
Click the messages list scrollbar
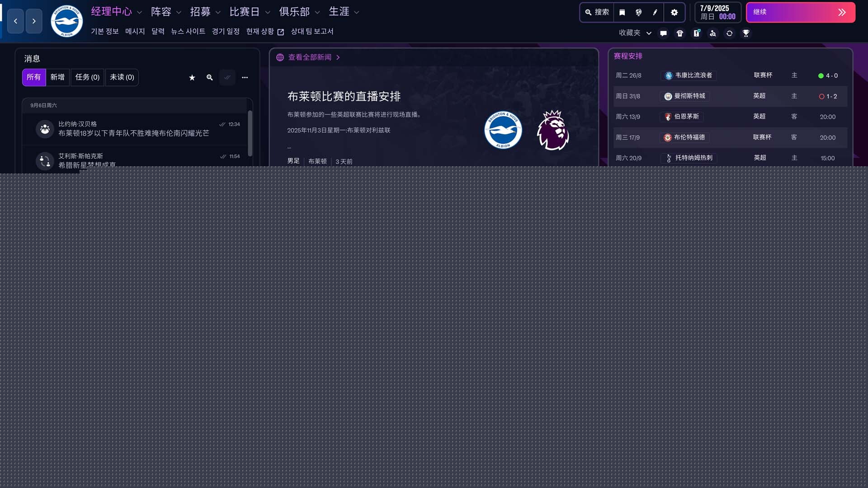[x=250, y=133]
